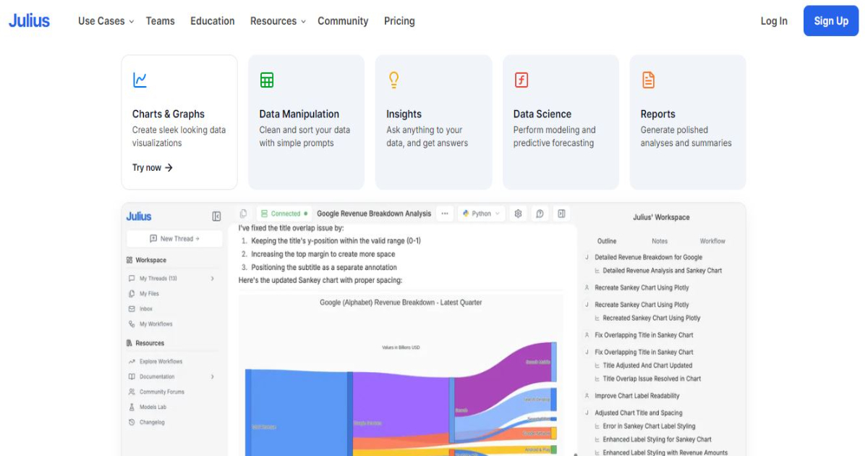Click the Inbox envelope icon

(132, 309)
